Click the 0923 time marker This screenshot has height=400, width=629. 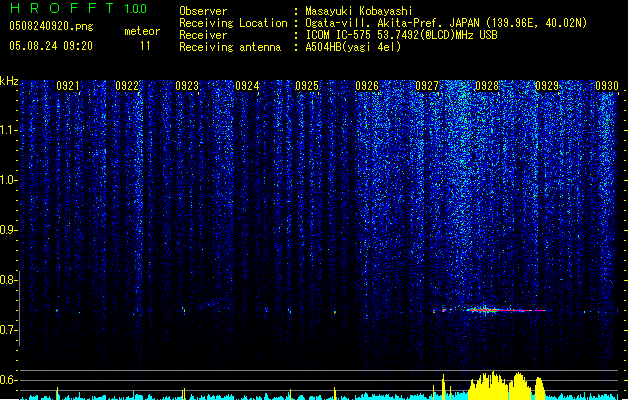187,86
